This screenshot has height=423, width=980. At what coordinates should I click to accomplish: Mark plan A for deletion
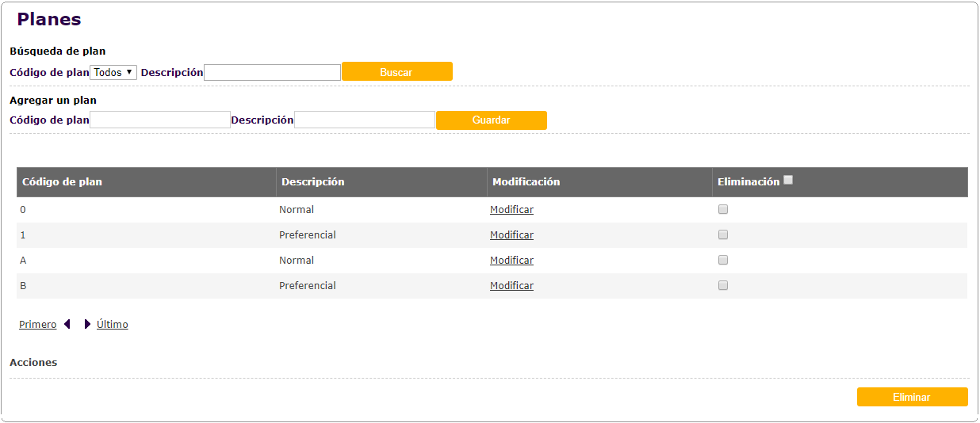[x=723, y=261]
